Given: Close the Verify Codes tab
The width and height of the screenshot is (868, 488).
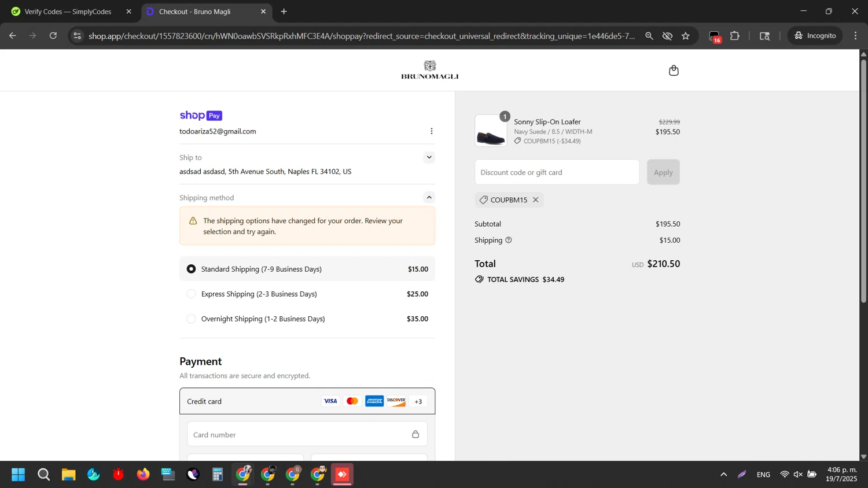Looking at the screenshot, I should click(129, 12).
